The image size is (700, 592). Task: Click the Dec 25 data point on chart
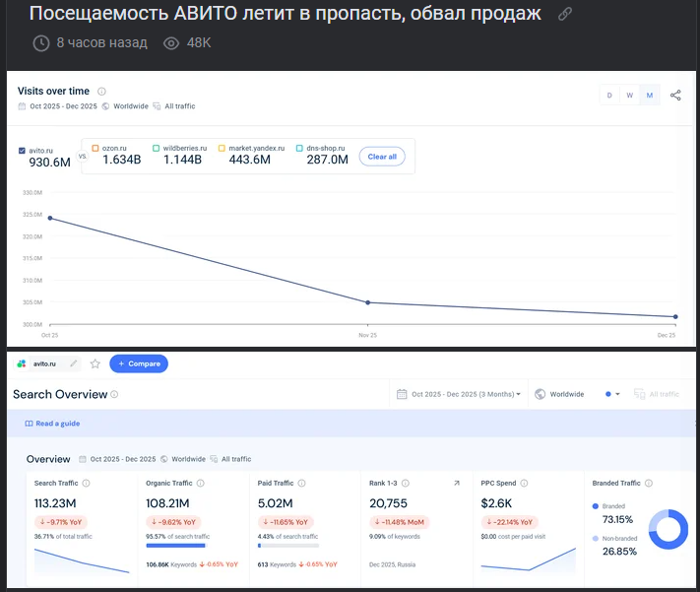click(675, 316)
